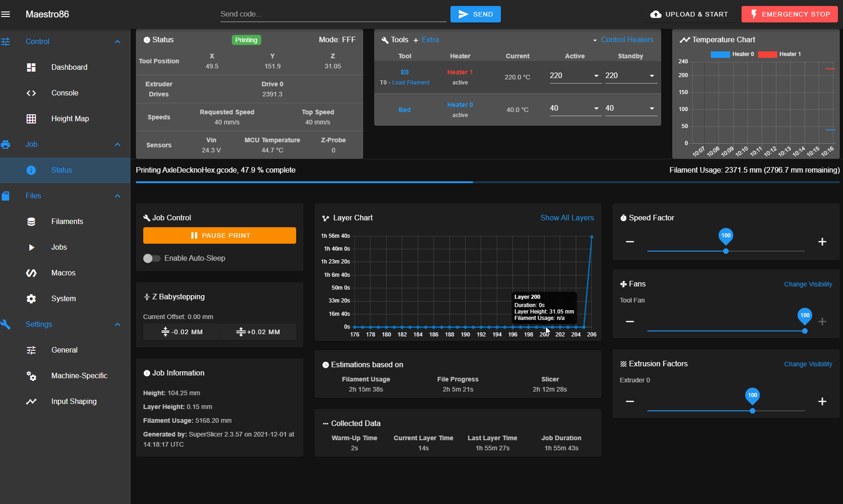Viewport: 843px width, 504px height.
Task: Click Heater 1 red legend swatch
Action: tap(767, 54)
